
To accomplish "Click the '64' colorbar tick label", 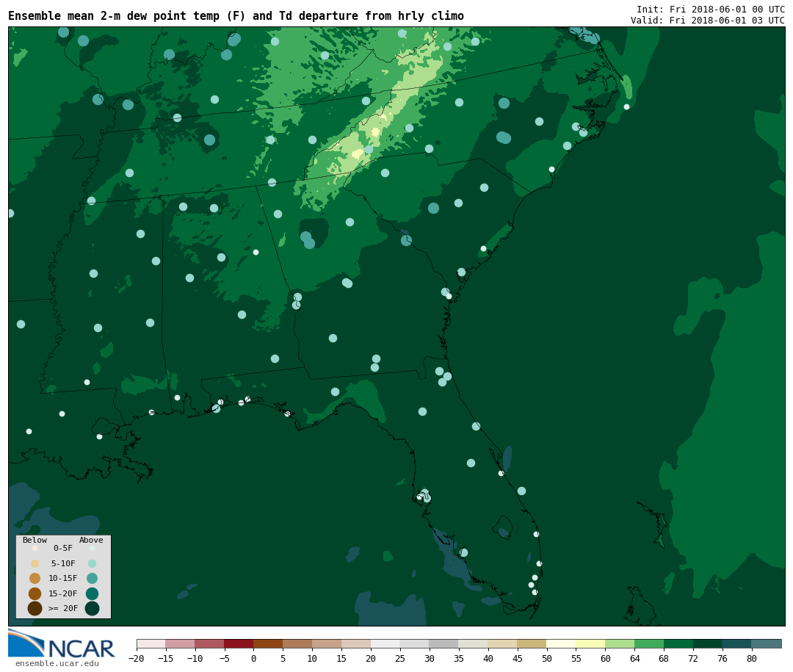I will click(634, 659).
